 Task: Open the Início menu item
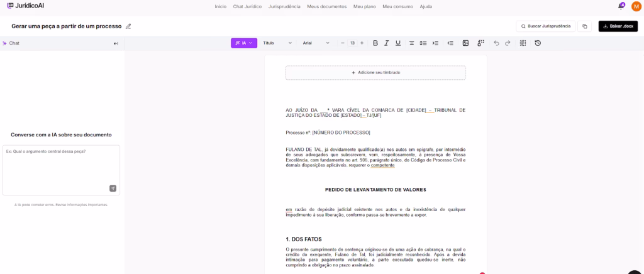(x=221, y=6)
